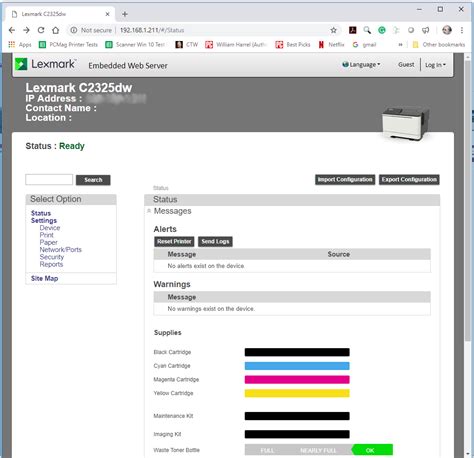Open the Adobe Acrobat extension icon

[352, 30]
